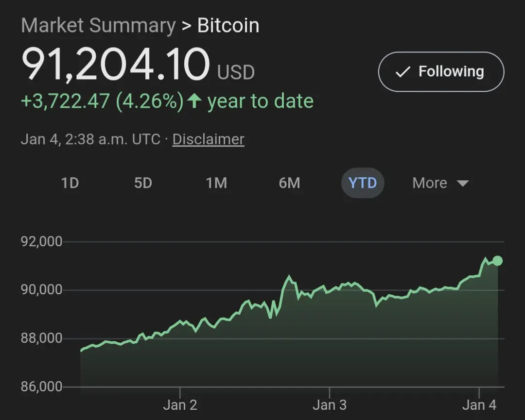Go back to Market Summary
This screenshot has width=525, height=420.
[98, 25]
